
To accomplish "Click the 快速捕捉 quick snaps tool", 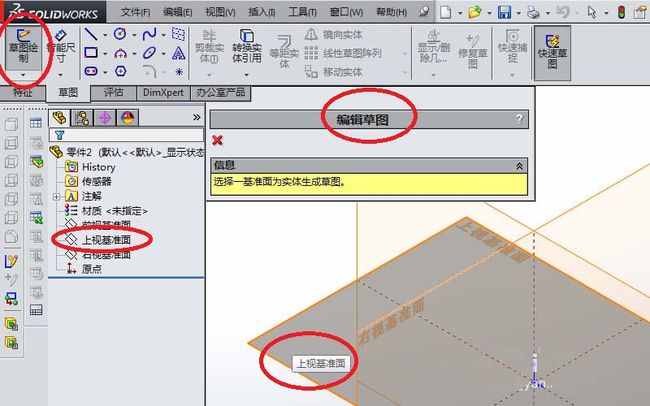I will [x=512, y=47].
